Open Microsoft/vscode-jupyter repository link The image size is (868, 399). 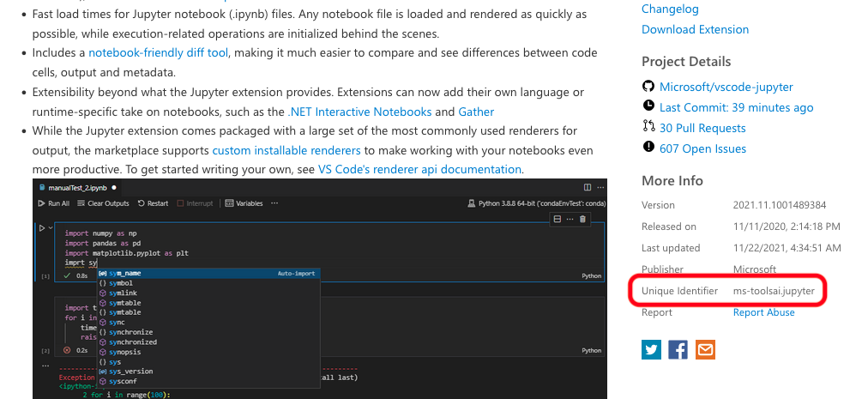(726, 87)
